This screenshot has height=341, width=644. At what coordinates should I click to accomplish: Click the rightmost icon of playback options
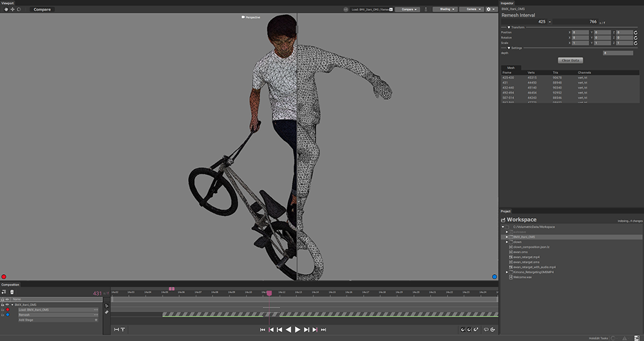(493, 329)
